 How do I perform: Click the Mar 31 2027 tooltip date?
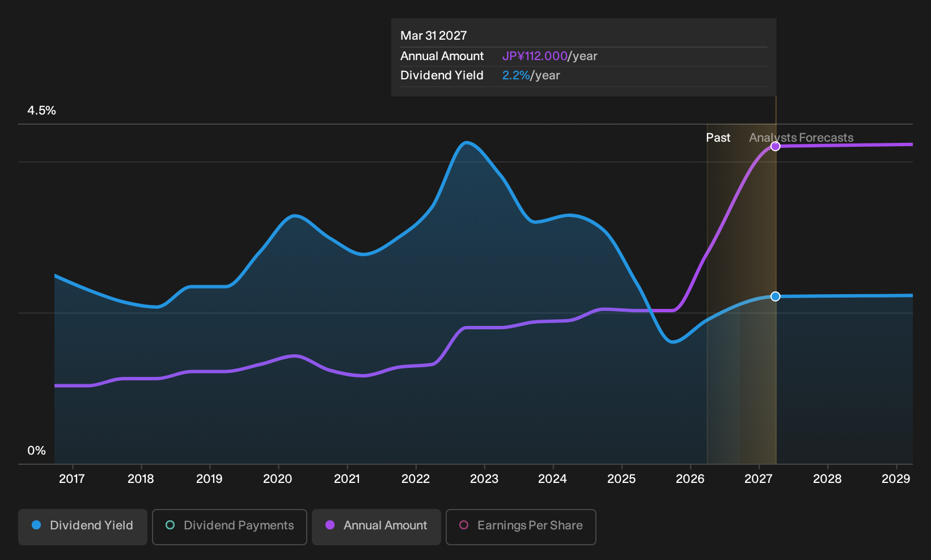[434, 36]
